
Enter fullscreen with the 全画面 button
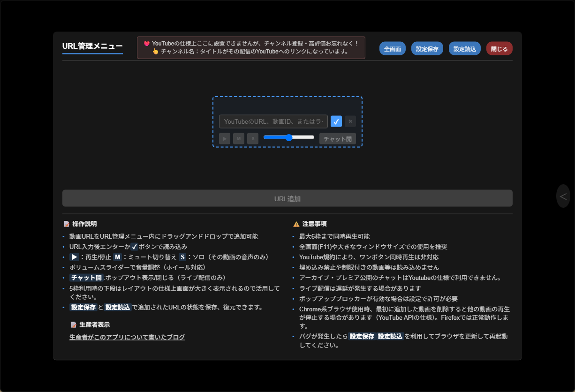pos(392,49)
